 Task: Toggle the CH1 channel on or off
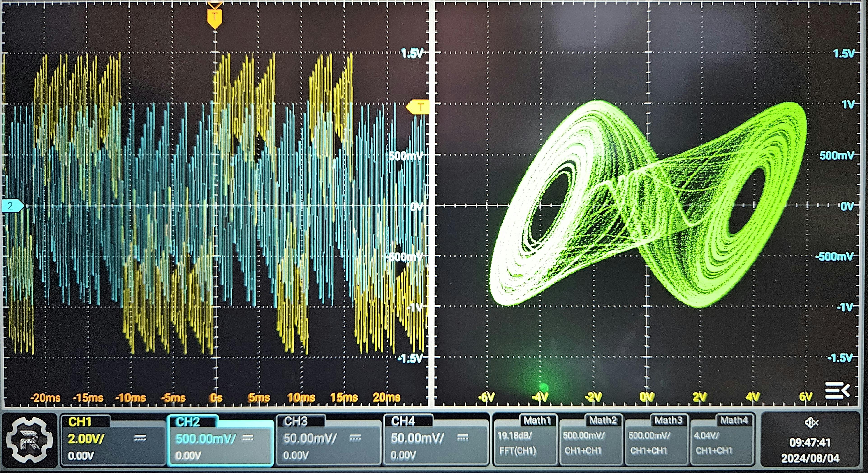tap(80, 422)
